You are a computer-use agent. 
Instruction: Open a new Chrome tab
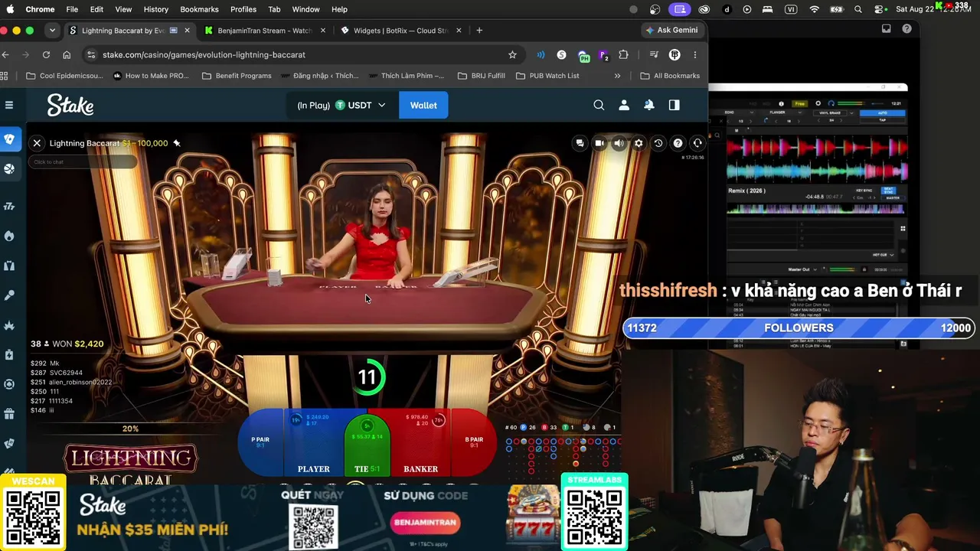click(x=479, y=31)
